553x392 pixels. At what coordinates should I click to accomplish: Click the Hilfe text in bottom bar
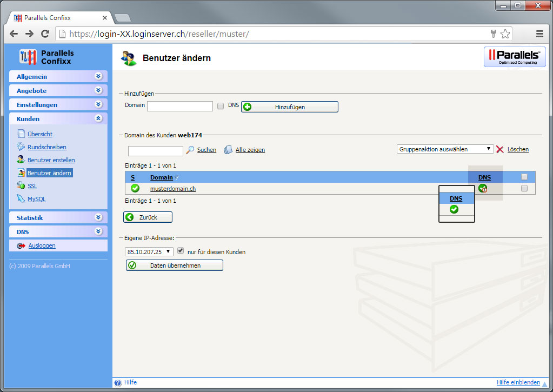click(130, 382)
